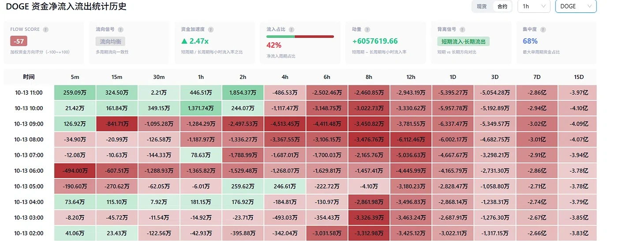Click the red -57 flow score badge
Image resolution: width=644 pixels, height=241 pixels.
19,41
